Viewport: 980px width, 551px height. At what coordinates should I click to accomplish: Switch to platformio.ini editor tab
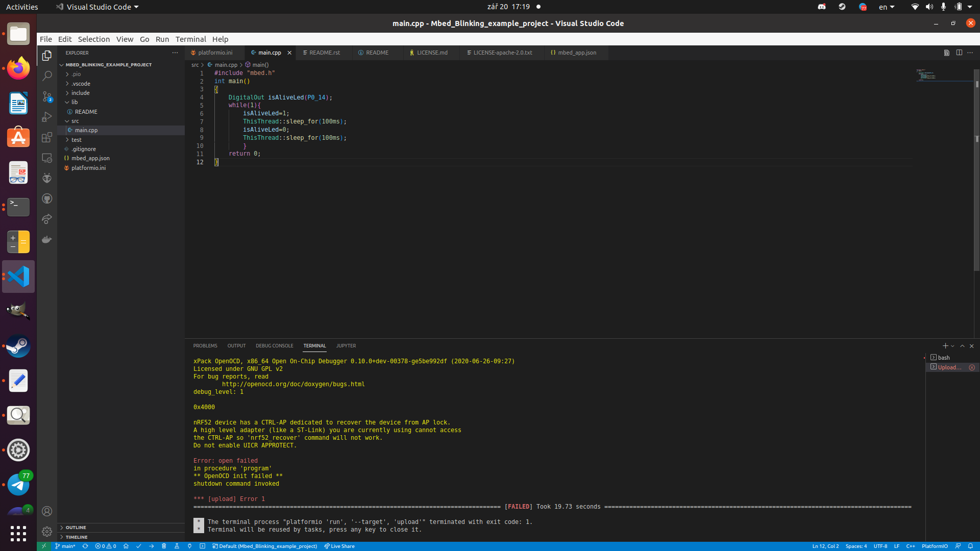click(x=215, y=53)
